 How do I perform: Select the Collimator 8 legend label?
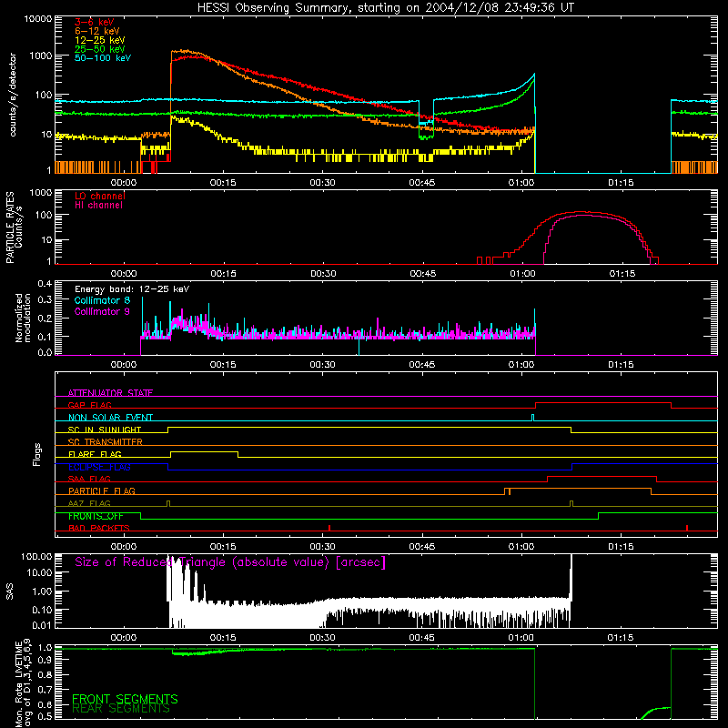pyautogui.click(x=102, y=300)
